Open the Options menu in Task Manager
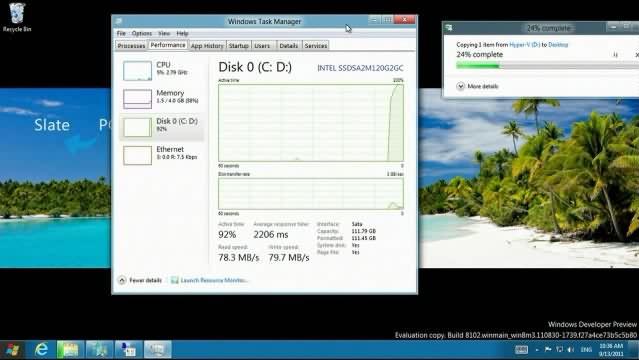This screenshot has width=639, height=360. tap(141, 33)
